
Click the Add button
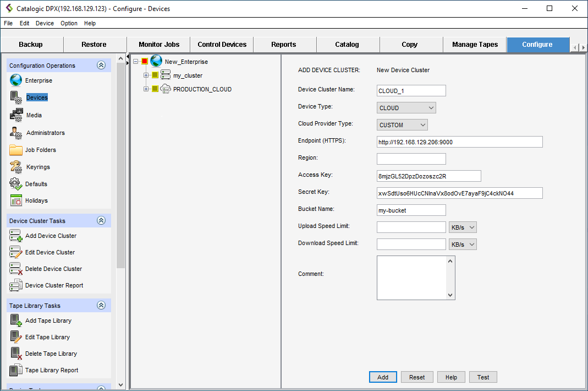click(x=383, y=377)
